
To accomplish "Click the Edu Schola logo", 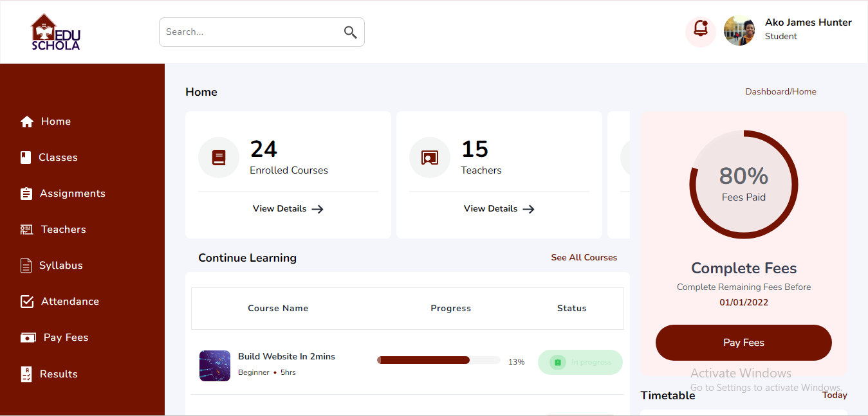I will pos(55,32).
